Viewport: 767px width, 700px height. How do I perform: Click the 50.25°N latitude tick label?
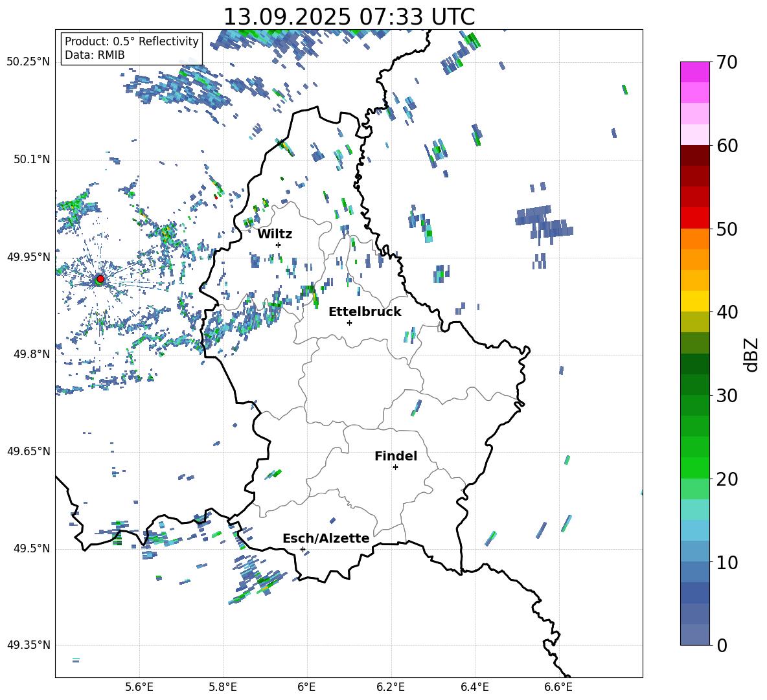point(29,62)
